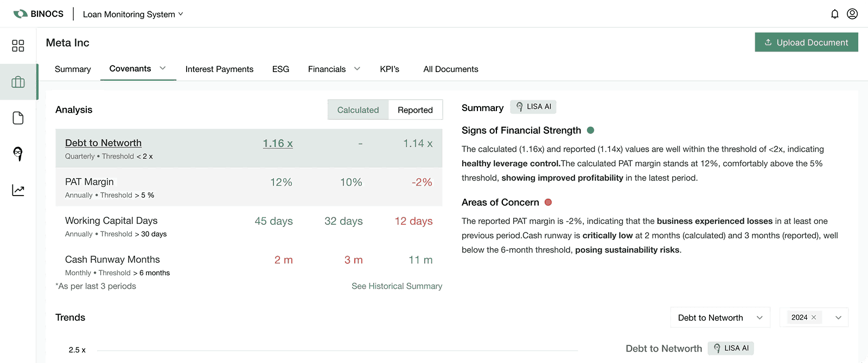Click the 45 days value

coord(273,221)
